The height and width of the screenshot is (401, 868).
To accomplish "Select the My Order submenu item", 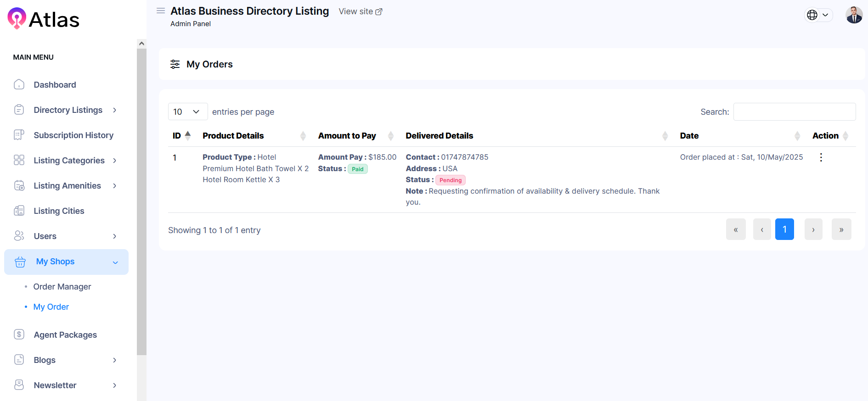I will tap(51, 307).
